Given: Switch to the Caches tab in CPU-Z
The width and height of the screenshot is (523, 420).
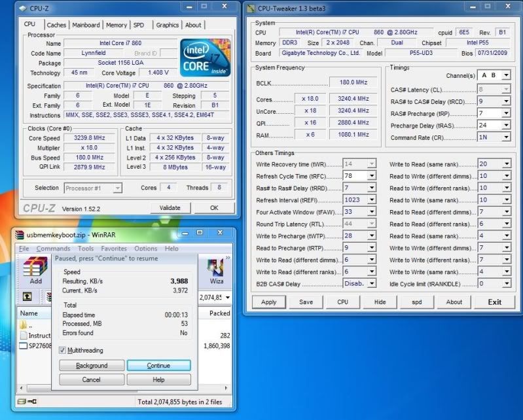Looking at the screenshot, I should pyautogui.click(x=56, y=25).
